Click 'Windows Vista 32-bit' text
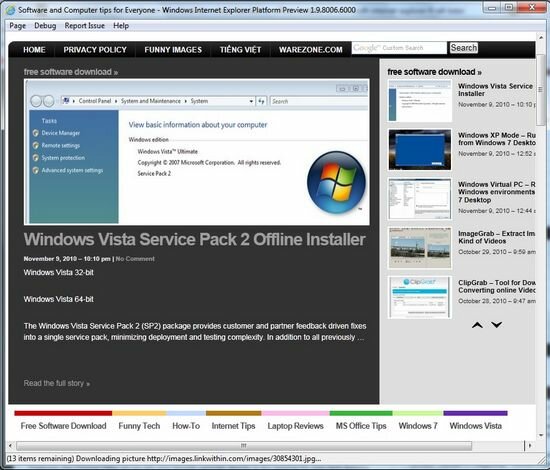 click(x=59, y=273)
